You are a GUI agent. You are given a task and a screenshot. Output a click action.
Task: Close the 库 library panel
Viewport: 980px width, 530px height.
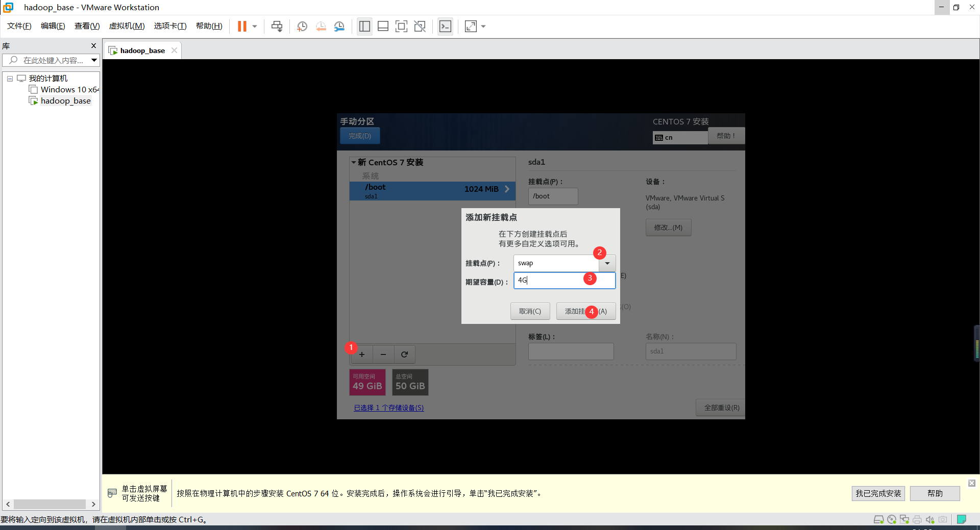(x=93, y=46)
